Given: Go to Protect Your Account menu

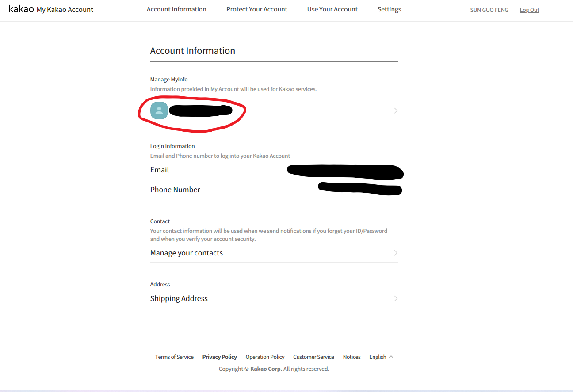Looking at the screenshot, I should 256,9.
